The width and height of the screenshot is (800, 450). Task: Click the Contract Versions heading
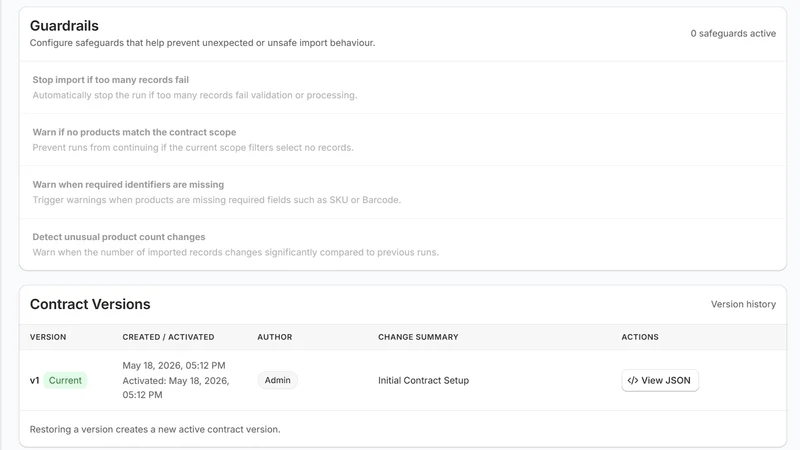[x=90, y=304]
